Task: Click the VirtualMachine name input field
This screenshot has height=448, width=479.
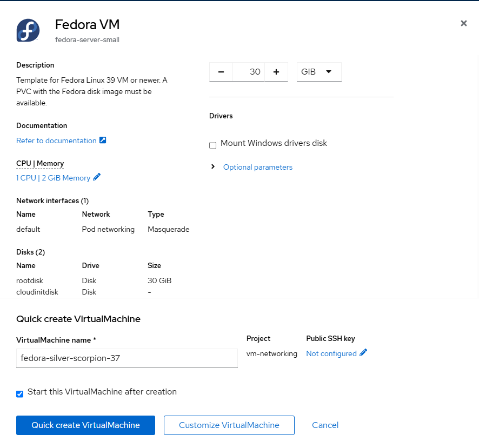Action: 127,358
